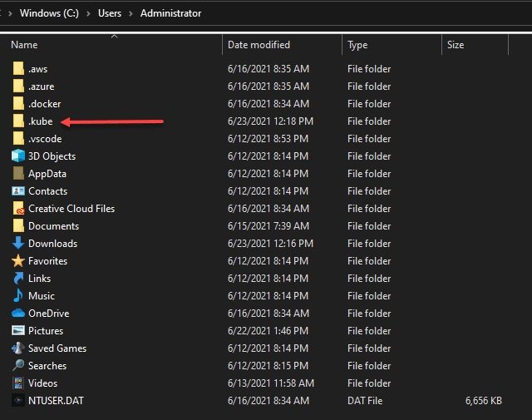Click the 3D Objects folder icon
This screenshot has height=420, width=532.
[x=18, y=156]
